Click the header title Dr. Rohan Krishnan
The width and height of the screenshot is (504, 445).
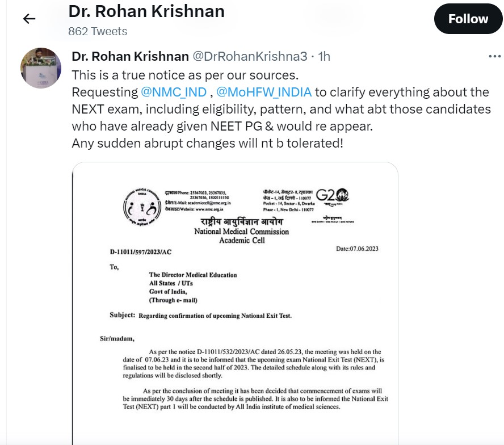[x=146, y=11]
